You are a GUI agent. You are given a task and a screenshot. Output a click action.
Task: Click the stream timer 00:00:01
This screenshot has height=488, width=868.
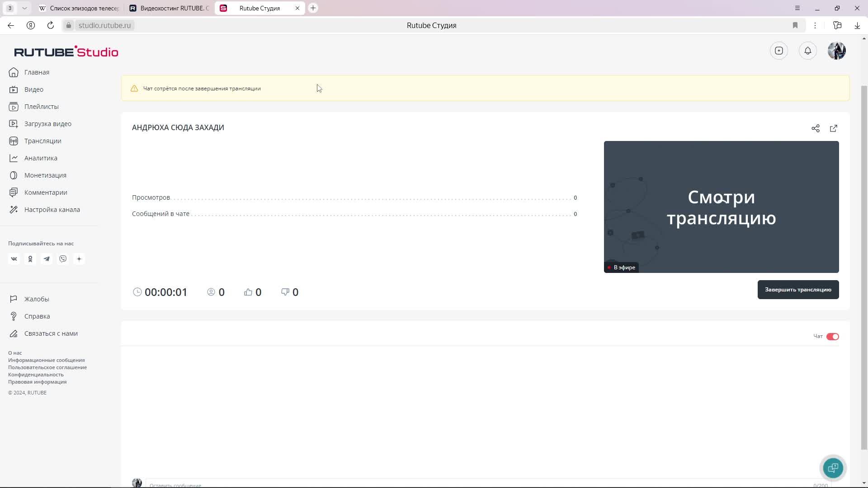click(x=166, y=292)
